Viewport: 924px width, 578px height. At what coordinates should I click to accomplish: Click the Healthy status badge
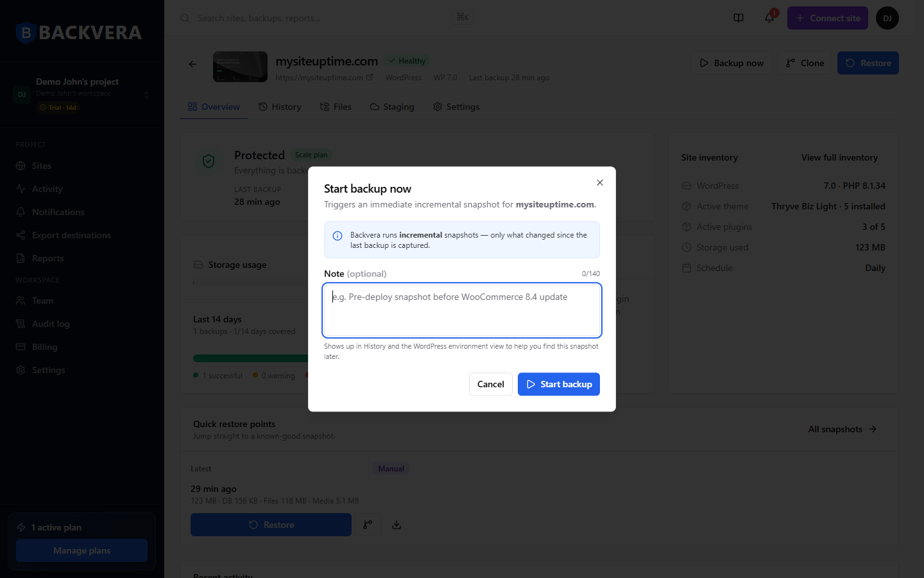[x=407, y=61]
